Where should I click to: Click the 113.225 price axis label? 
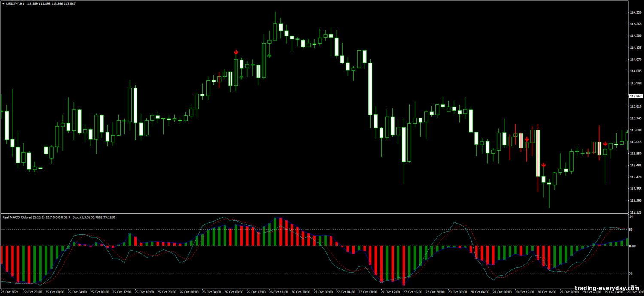[x=635, y=212]
